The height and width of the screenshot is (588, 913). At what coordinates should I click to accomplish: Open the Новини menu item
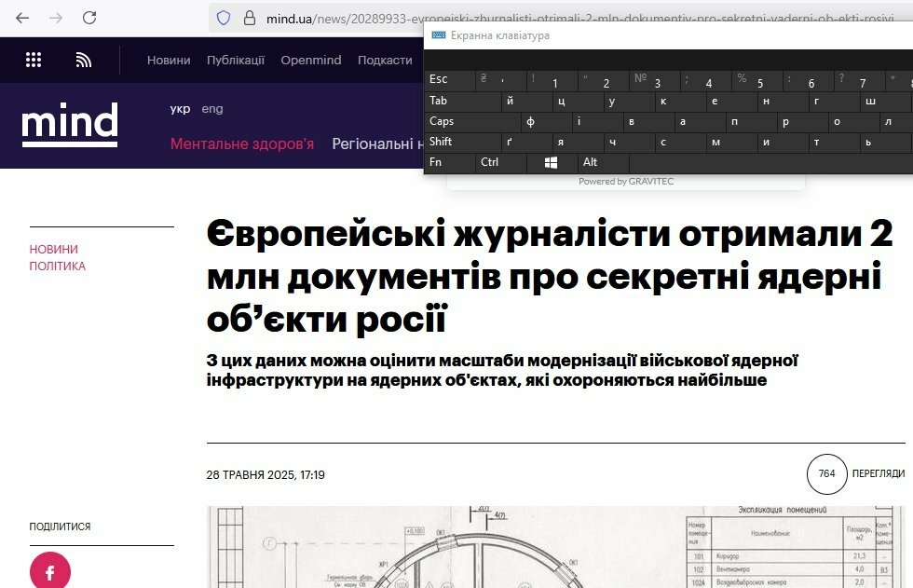tap(169, 60)
